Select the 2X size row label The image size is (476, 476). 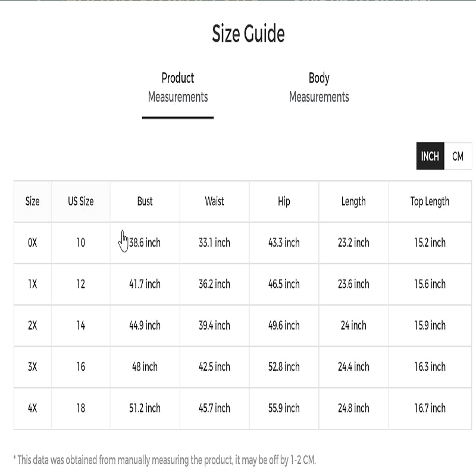[33, 325]
